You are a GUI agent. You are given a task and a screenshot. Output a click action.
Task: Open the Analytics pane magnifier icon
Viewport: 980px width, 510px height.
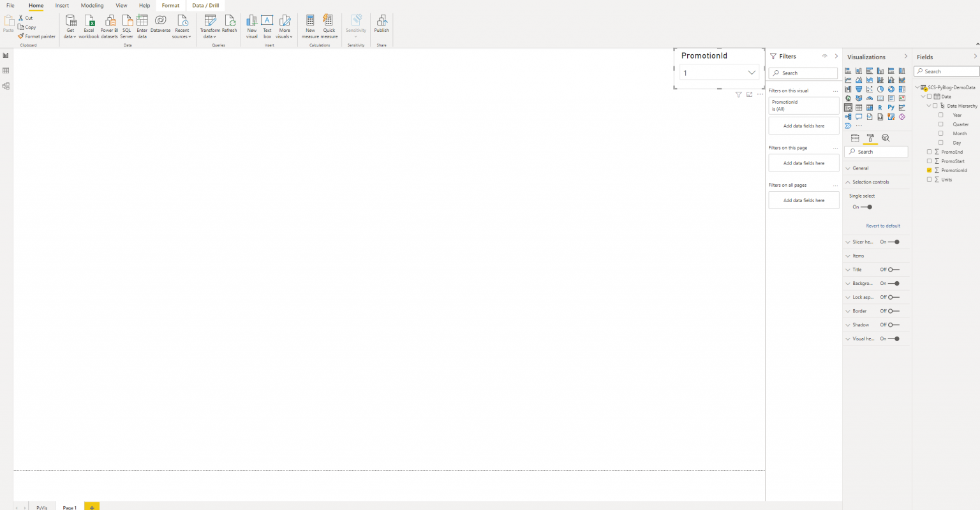pos(886,138)
